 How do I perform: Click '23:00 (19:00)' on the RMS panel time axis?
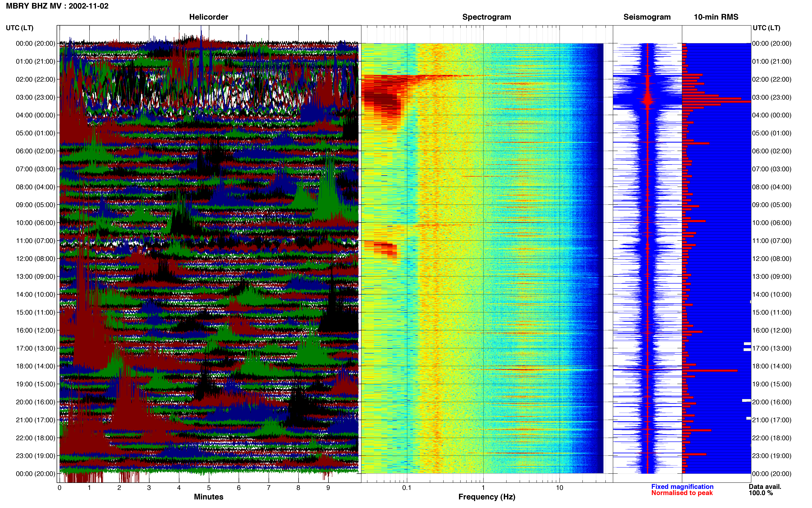pos(772,456)
